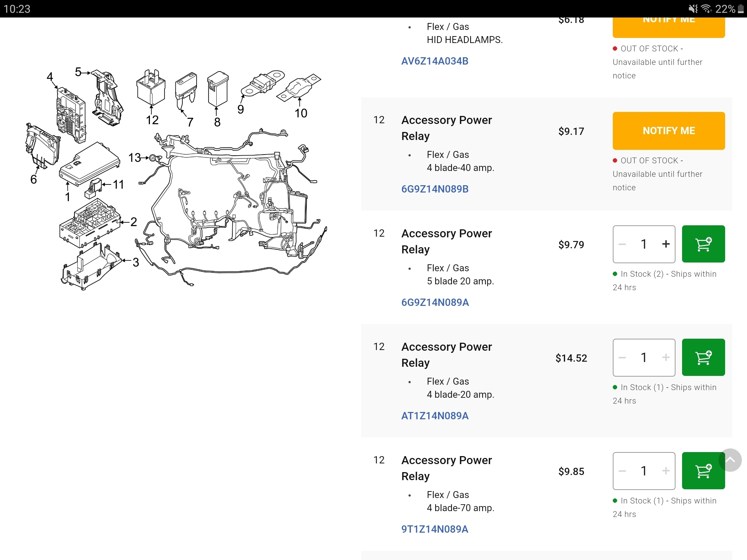Add the $14.52 4 blade-20 relay to cart
This screenshot has height=560, width=747.
[703, 357]
